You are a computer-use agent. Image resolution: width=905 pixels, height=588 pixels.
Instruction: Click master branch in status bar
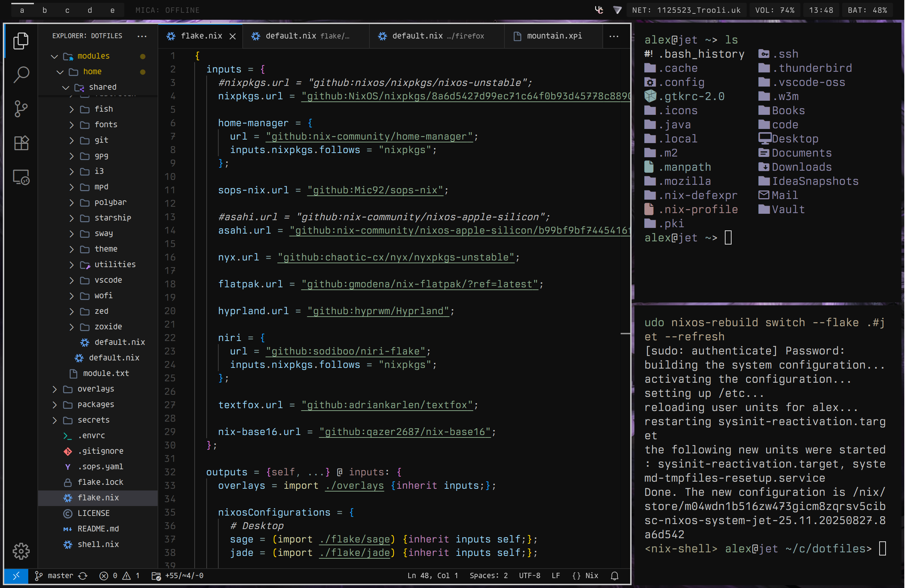(x=59, y=575)
